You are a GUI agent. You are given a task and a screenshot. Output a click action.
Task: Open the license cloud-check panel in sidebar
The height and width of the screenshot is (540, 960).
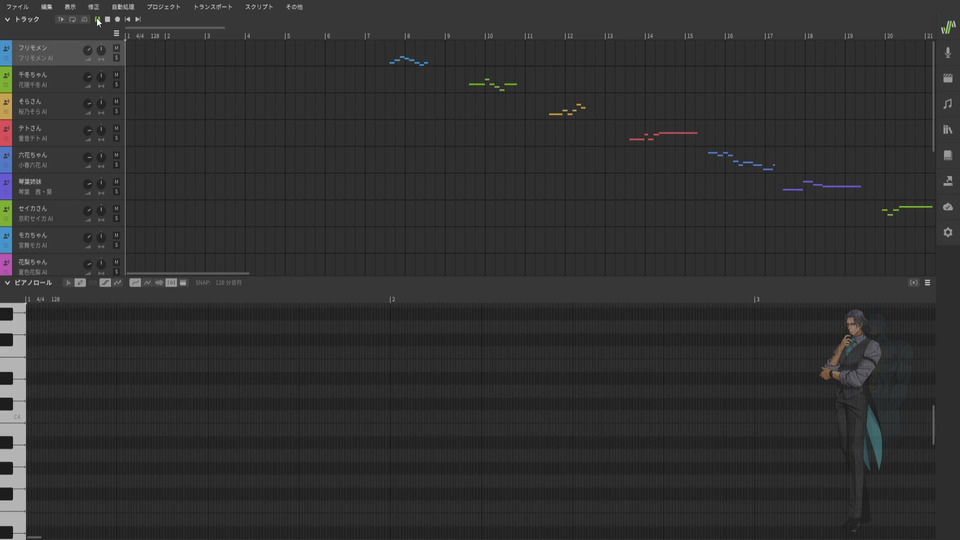point(948,207)
